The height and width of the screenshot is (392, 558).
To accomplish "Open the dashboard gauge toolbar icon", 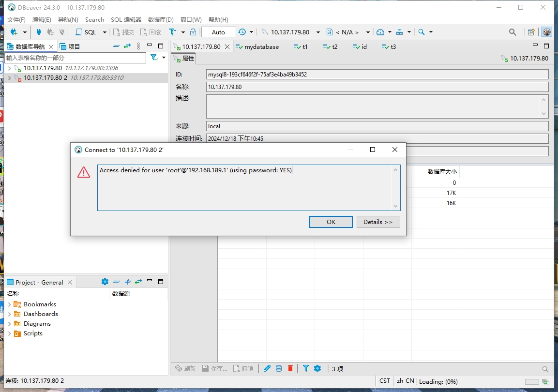I will click(x=380, y=32).
